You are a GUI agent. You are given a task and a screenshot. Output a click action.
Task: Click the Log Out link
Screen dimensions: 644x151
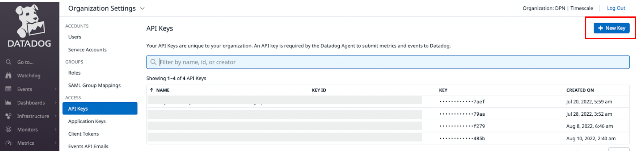coord(616,8)
